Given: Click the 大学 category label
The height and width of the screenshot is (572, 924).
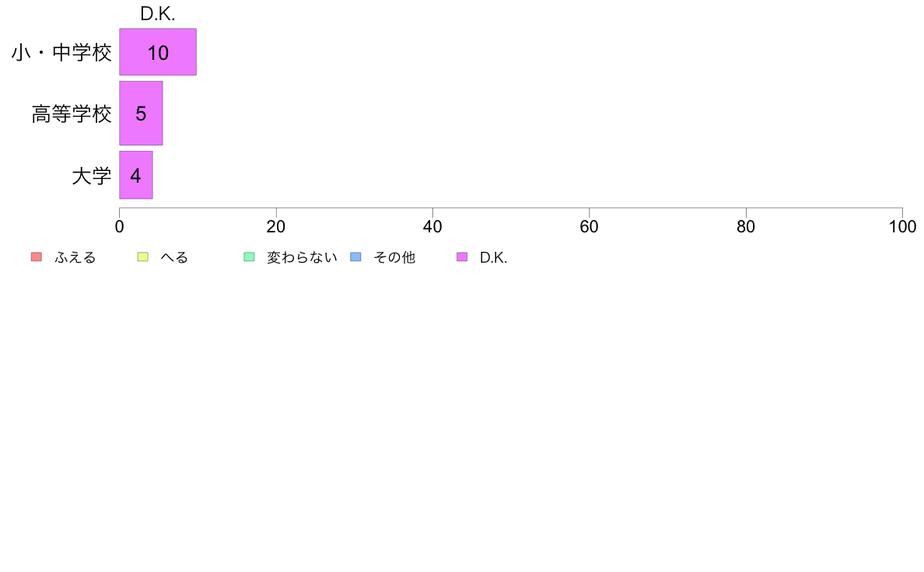Looking at the screenshot, I should (x=91, y=176).
